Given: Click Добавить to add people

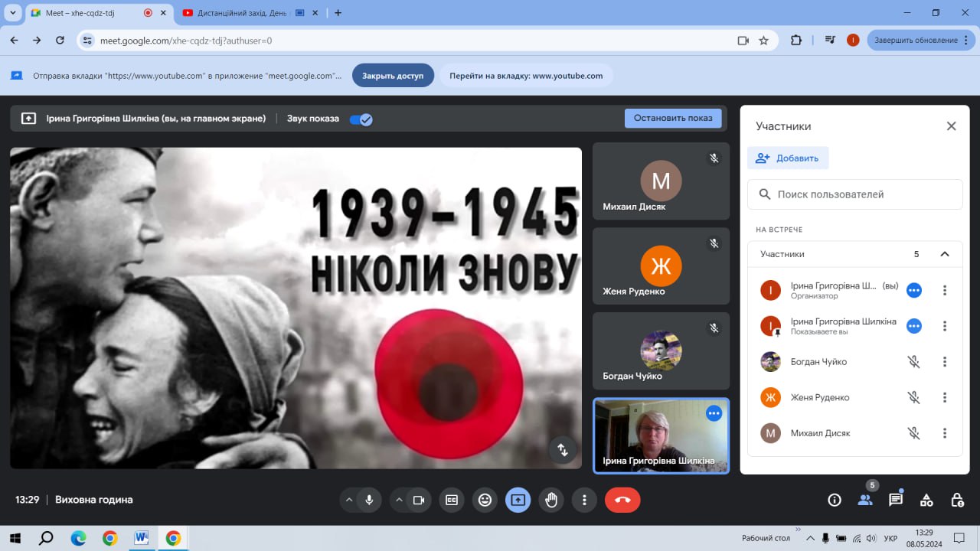Looking at the screenshot, I should tap(788, 158).
